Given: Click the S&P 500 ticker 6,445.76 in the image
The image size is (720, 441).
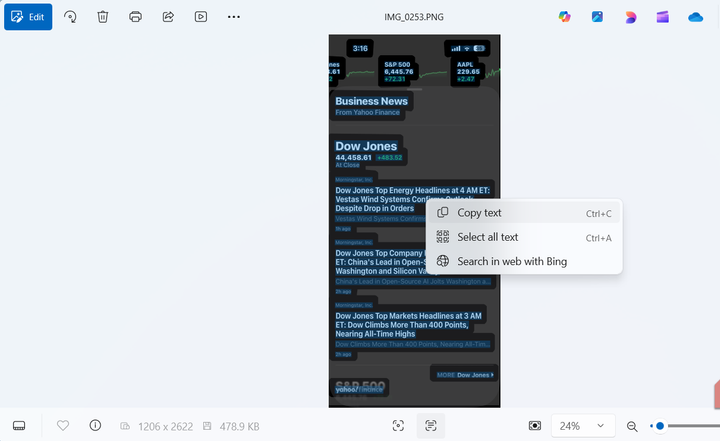Looking at the screenshot, I should (398, 72).
